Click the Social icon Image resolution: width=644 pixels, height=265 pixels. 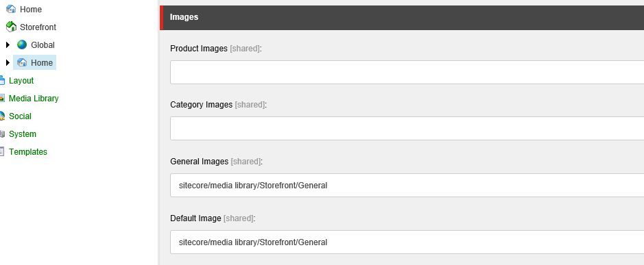[x=2, y=116]
